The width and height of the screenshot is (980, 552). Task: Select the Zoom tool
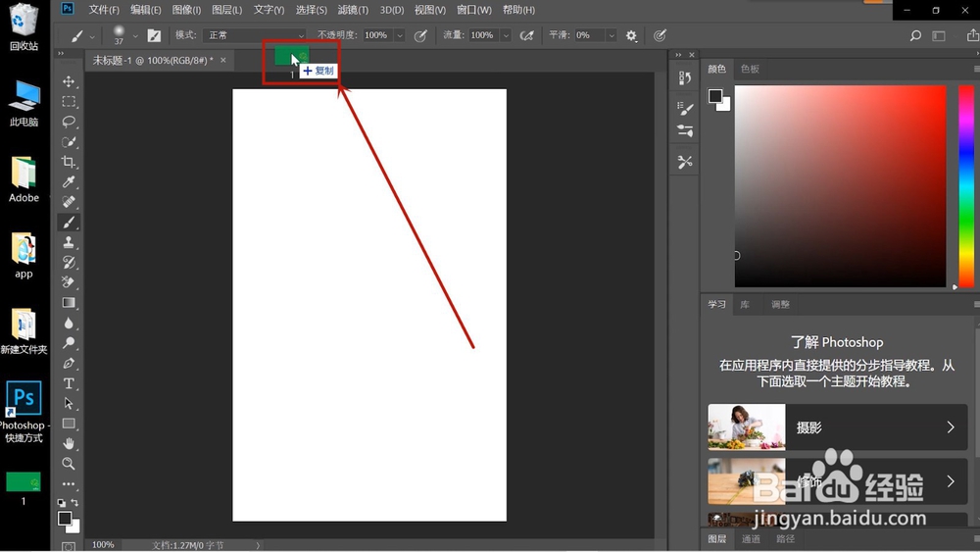pyautogui.click(x=69, y=463)
